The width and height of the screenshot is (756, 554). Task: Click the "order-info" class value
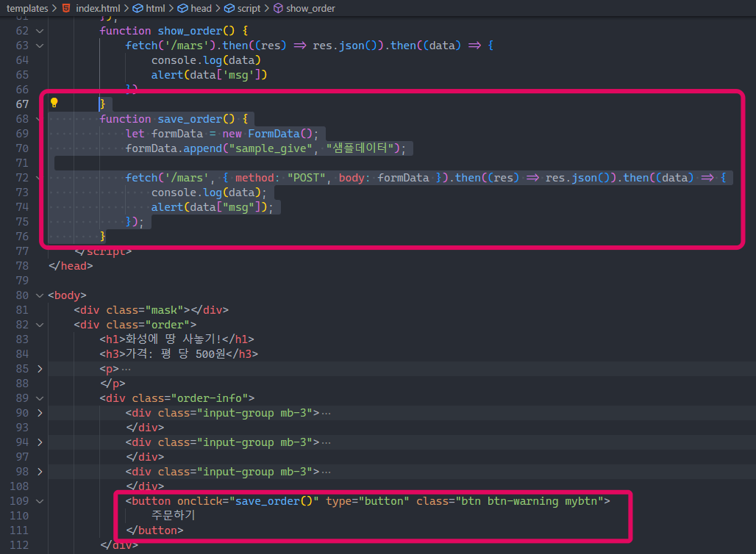click(x=210, y=398)
